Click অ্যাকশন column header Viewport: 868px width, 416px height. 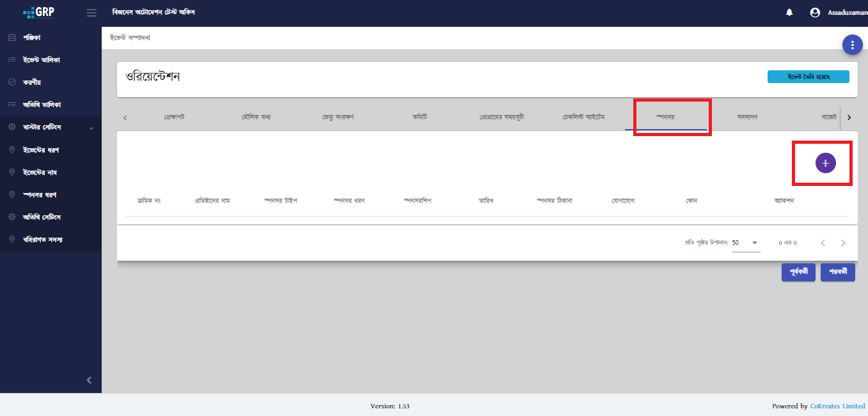[784, 201]
